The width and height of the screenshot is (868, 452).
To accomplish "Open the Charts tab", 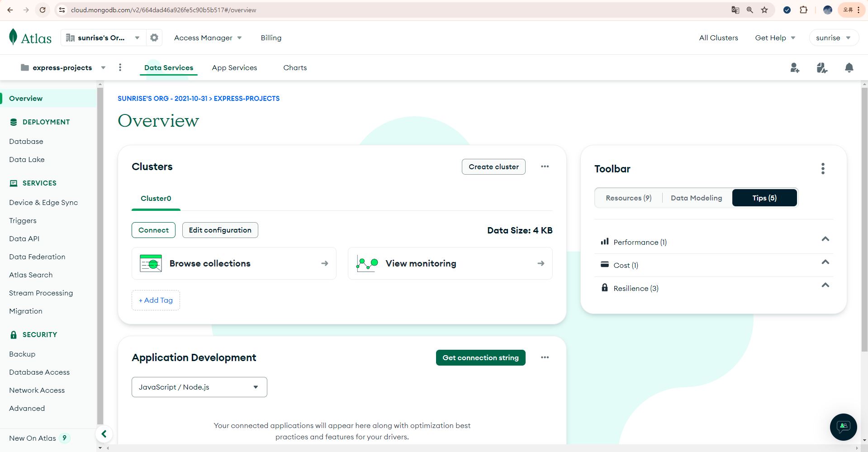I will (295, 68).
